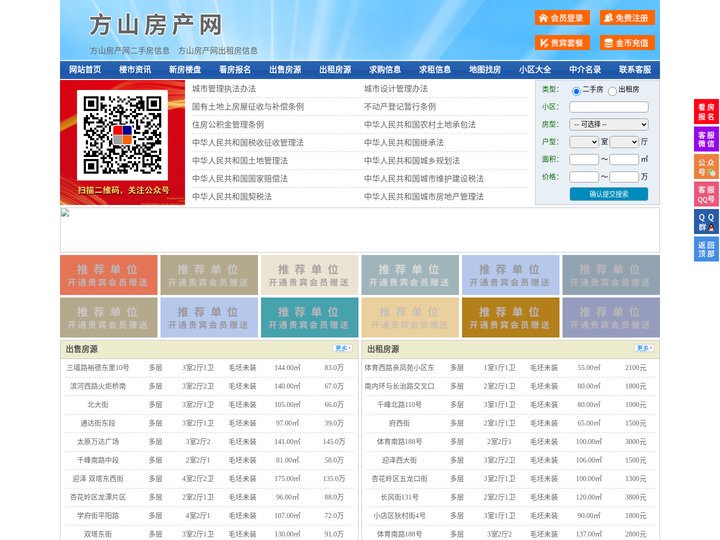Click the 客服QQ号 pink side icon
The height and width of the screenshot is (540, 720).
[706, 194]
